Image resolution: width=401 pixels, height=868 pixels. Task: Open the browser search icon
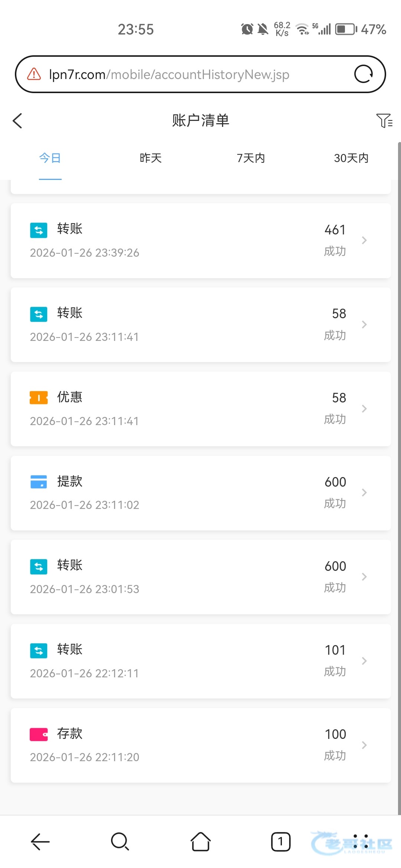tap(120, 842)
